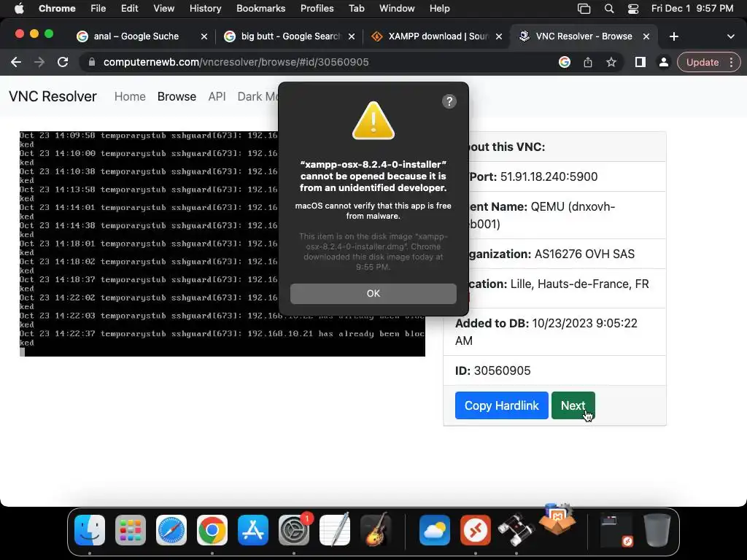Click the browser forward arrow
This screenshot has height=560, width=747.
pos(39,62)
